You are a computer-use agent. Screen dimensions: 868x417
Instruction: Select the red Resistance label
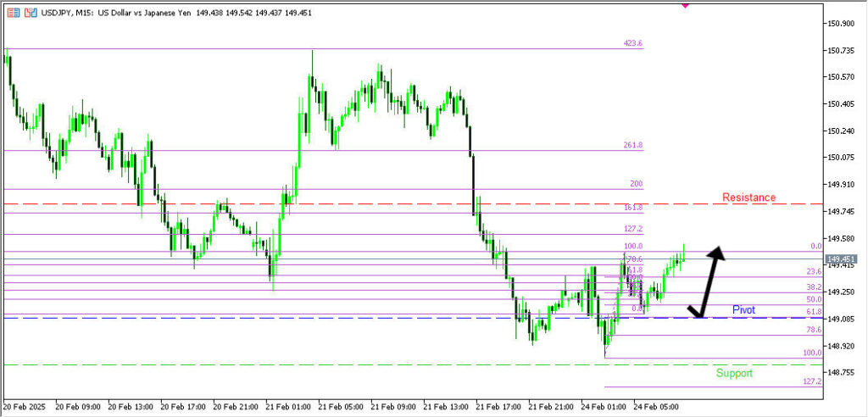tap(748, 197)
